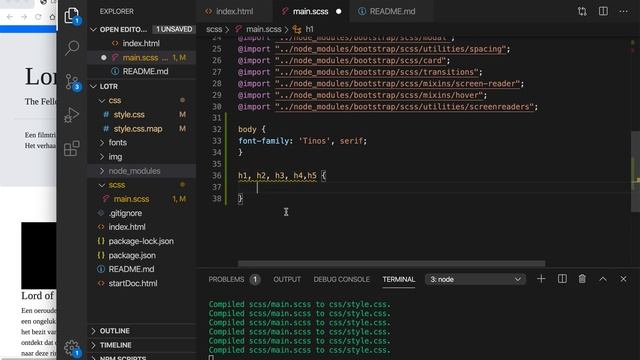640x360 pixels.
Task: Open index.html in LOTR tree
Action: pos(142,227)
